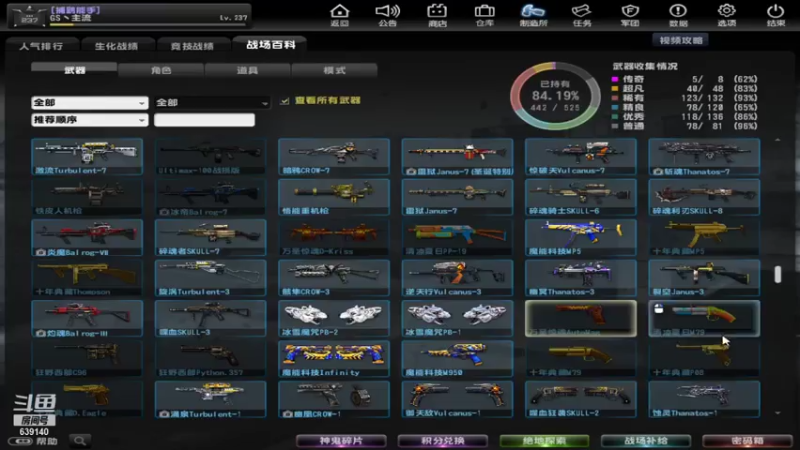Open the 公告 announcements speaker icon
The image size is (800, 450).
tap(387, 15)
